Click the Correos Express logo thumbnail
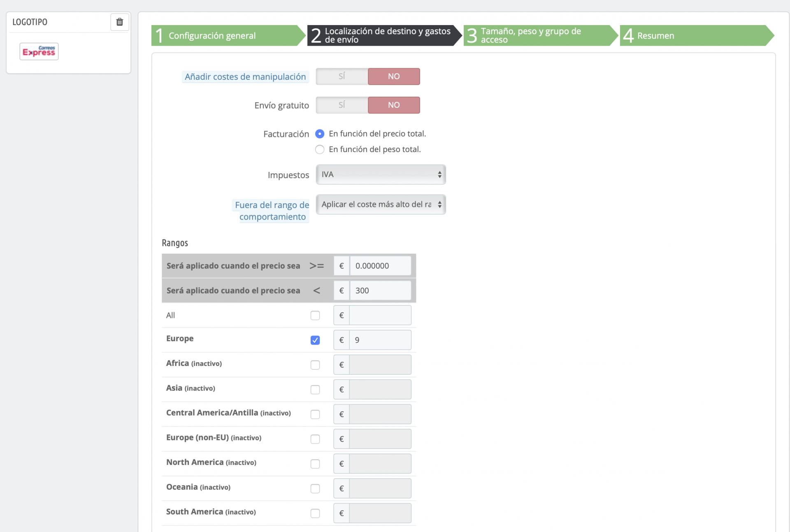The width and height of the screenshot is (790, 532). click(39, 51)
